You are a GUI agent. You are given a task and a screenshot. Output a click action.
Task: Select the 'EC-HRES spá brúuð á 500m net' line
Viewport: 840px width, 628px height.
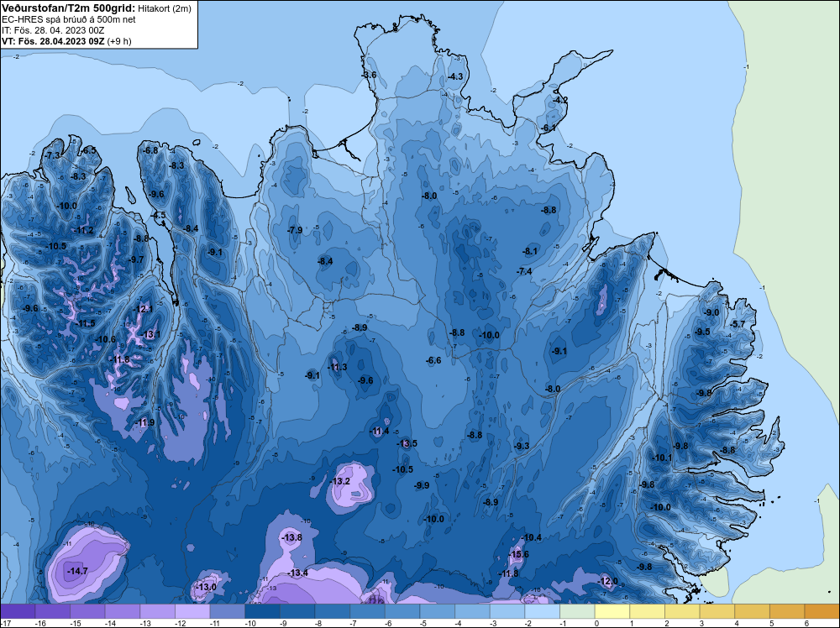coord(69,19)
